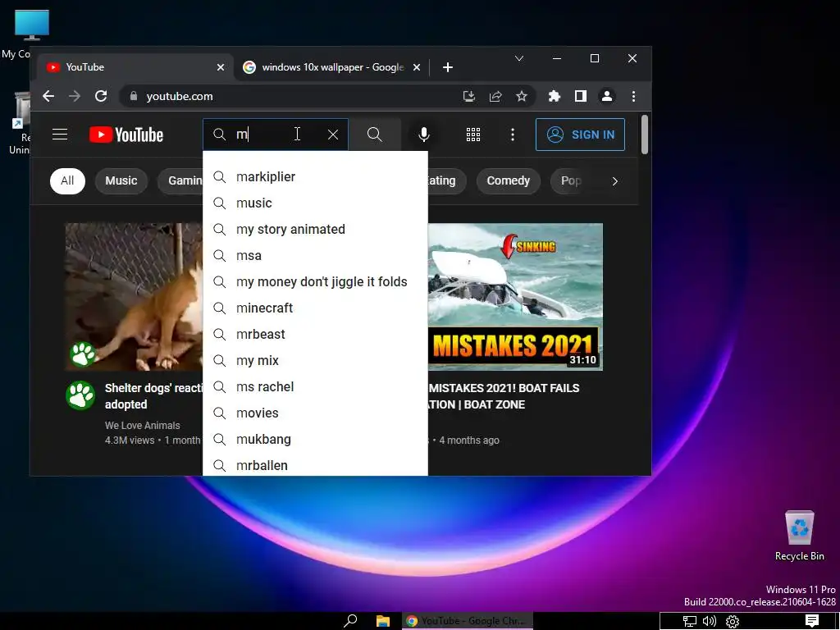Screen dimensions: 840x630
Task: Choose the mrbeast suggestion
Action: pyautogui.click(x=316, y=335)
